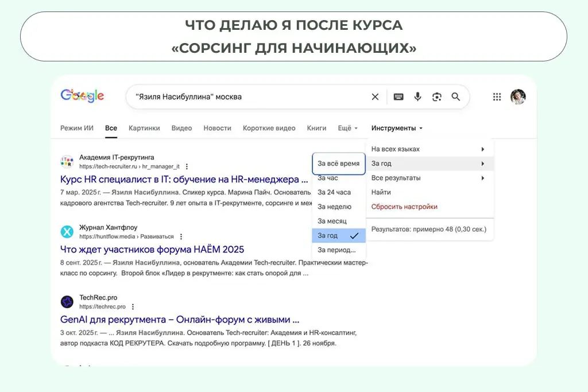Click the tech-recruiter.ru URL breadcrumb
The width and height of the screenshot is (588, 392).
pyautogui.click(x=129, y=166)
